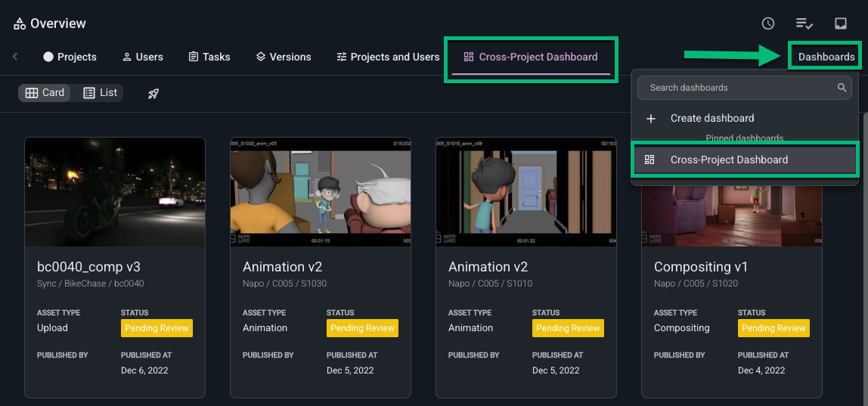Click Animation v2 title for S1030

(x=282, y=266)
